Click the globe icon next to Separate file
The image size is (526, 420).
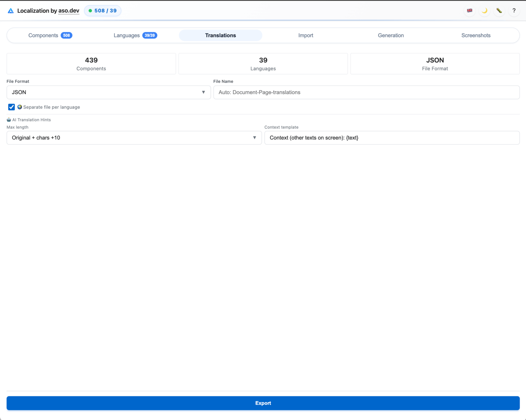[20, 107]
